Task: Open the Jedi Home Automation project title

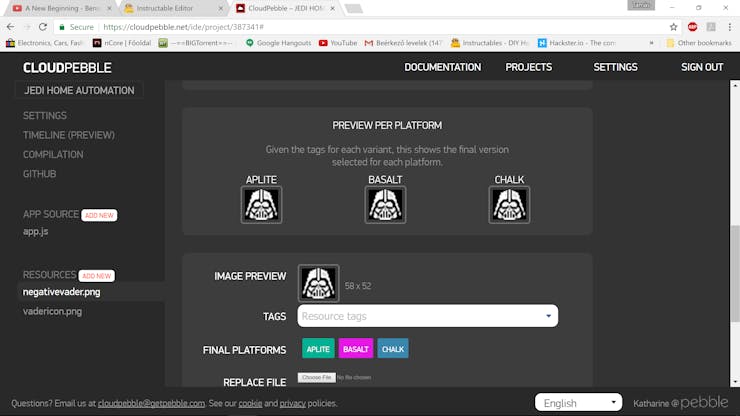Action: [x=79, y=90]
